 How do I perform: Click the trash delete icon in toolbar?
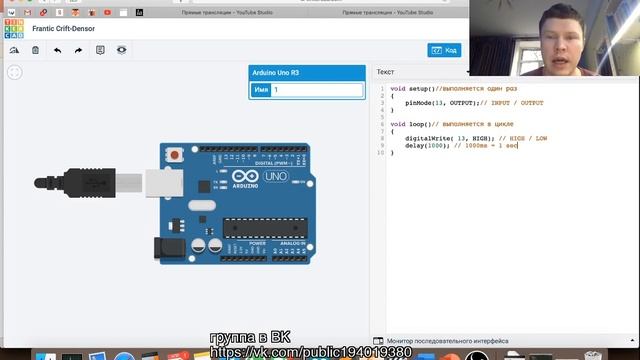36,50
